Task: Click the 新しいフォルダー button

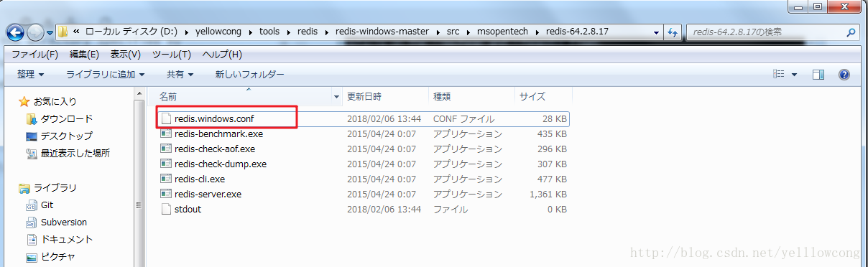Action: pyautogui.click(x=249, y=75)
